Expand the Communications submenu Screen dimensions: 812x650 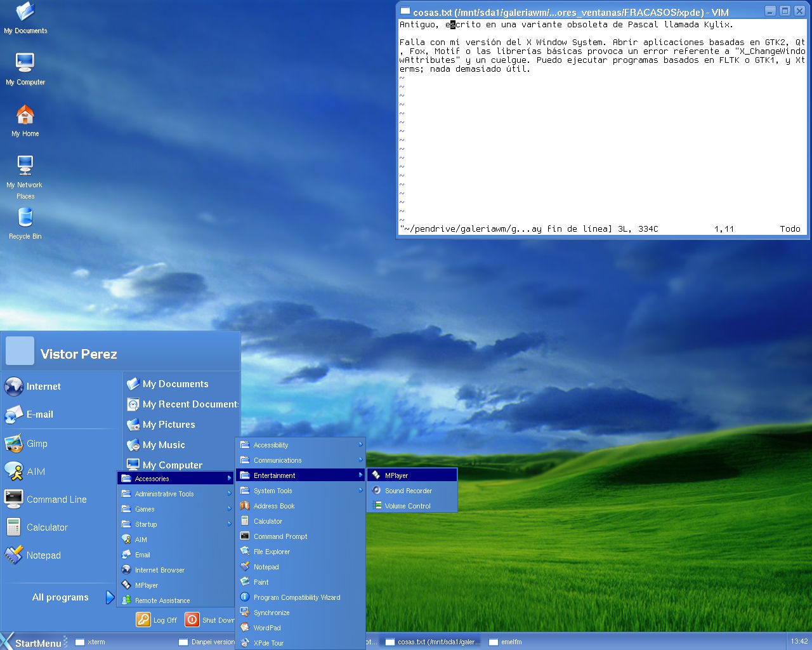pyautogui.click(x=301, y=460)
